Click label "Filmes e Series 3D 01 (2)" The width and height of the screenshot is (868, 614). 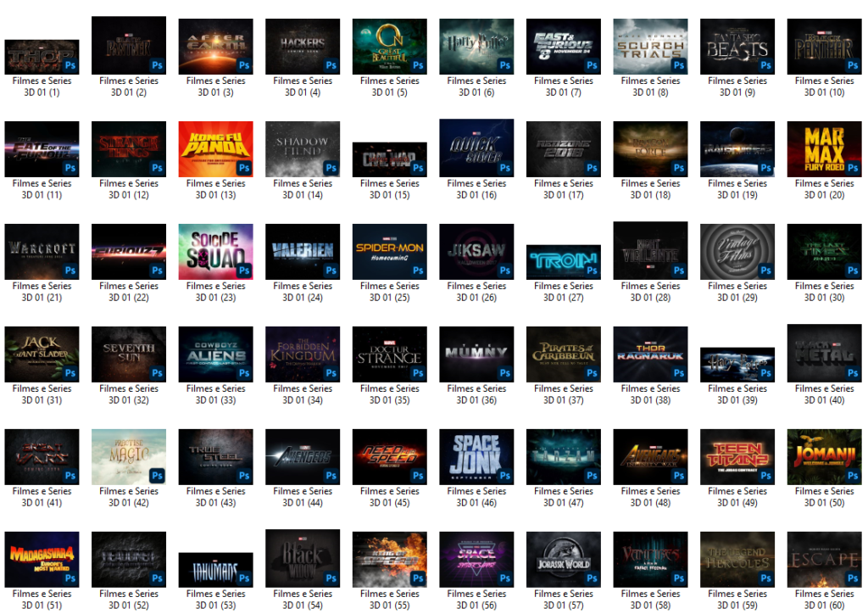129,87
